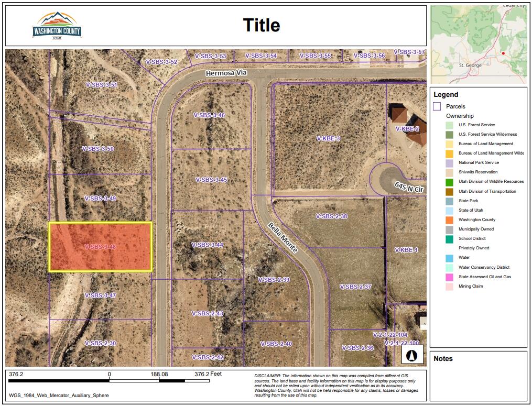Click the Water blue legend swatch
Screen dimensions: 532x406
449,258
